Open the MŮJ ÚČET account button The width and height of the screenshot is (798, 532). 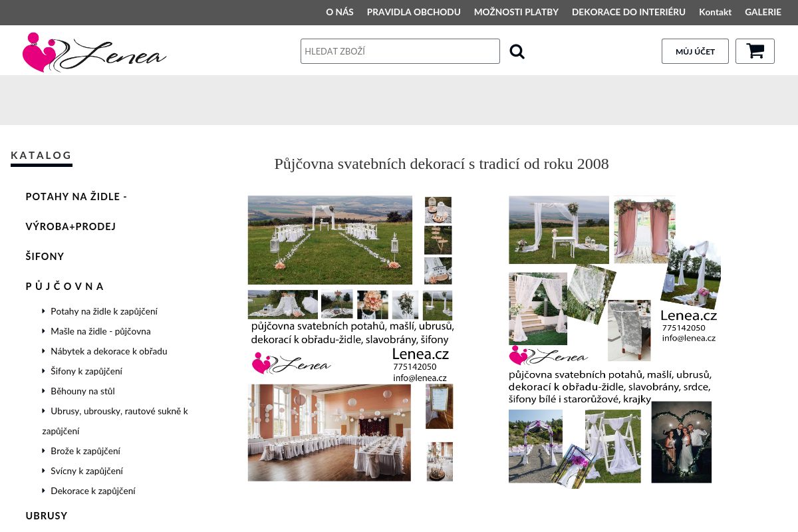(695, 51)
